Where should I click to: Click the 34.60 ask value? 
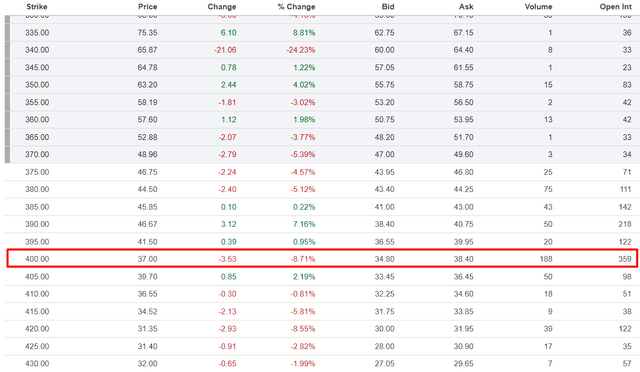coord(463,294)
